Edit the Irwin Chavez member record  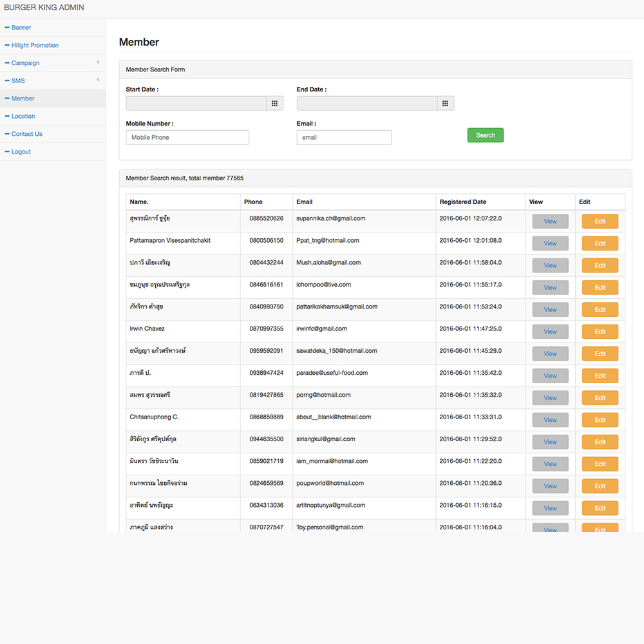coord(600,332)
